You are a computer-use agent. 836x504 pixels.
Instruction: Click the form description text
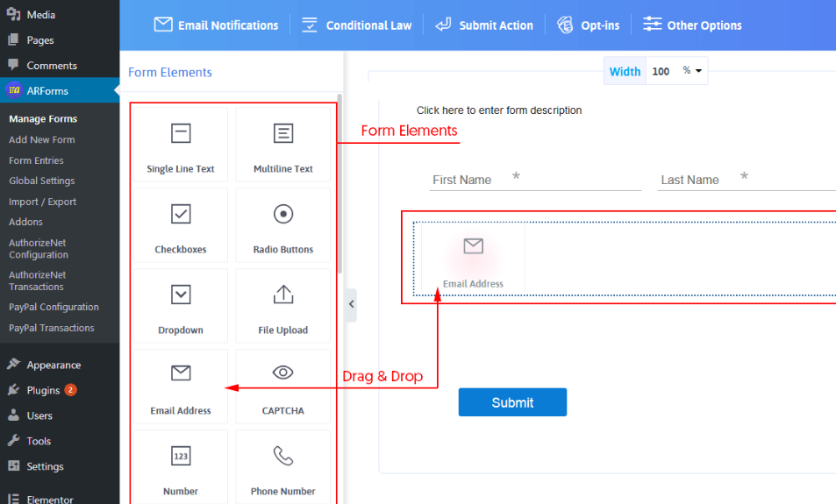(x=499, y=110)
